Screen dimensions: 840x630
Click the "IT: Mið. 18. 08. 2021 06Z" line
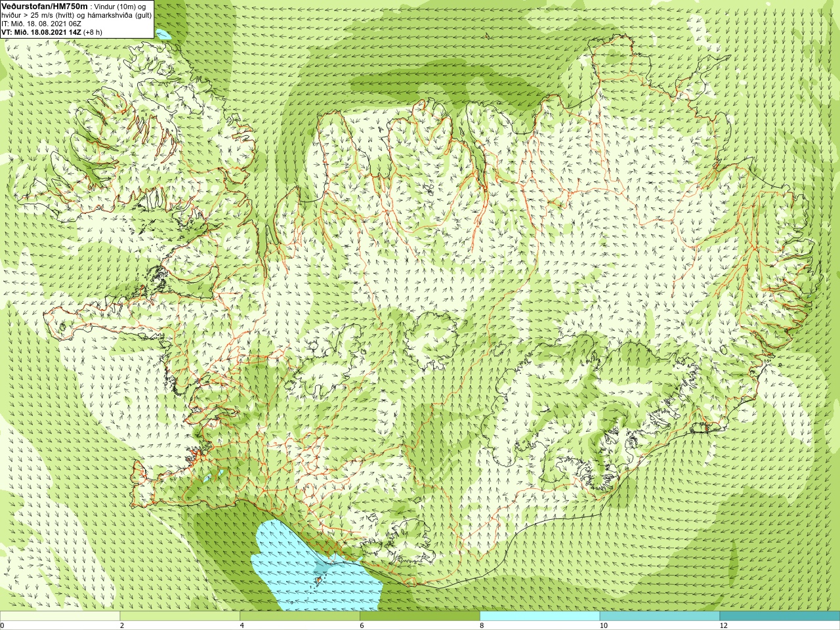41,23
